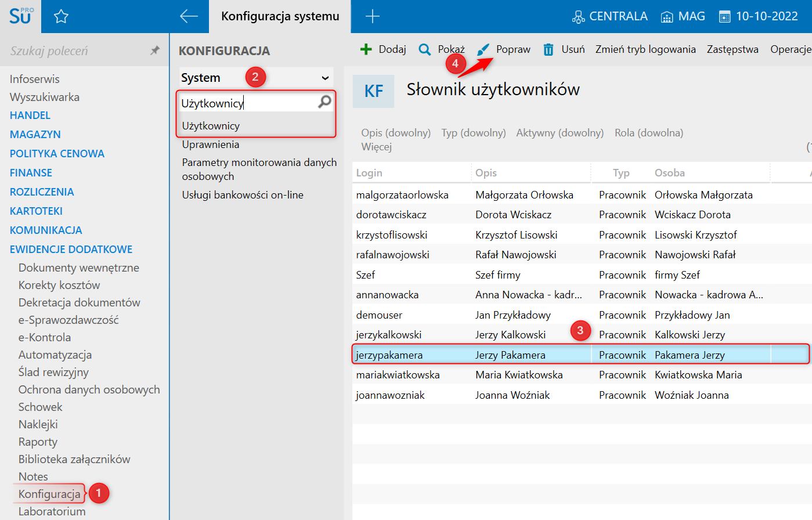Open the Rola (dowolna) filter

coord(648,133)
